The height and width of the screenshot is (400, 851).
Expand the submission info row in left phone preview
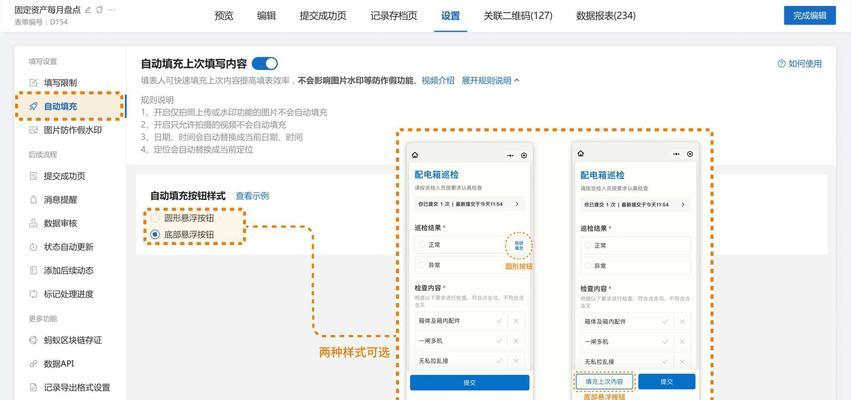coord(516,204)
